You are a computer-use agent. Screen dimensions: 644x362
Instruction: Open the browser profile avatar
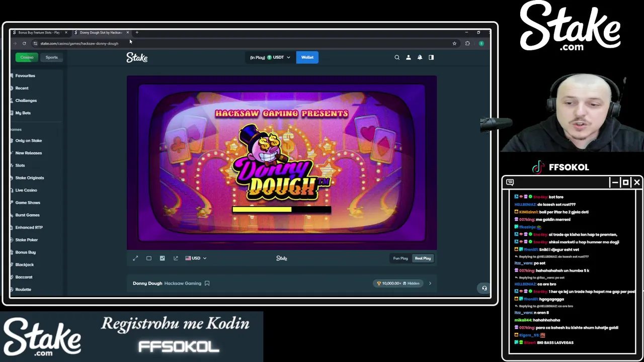tap(481, 43)
